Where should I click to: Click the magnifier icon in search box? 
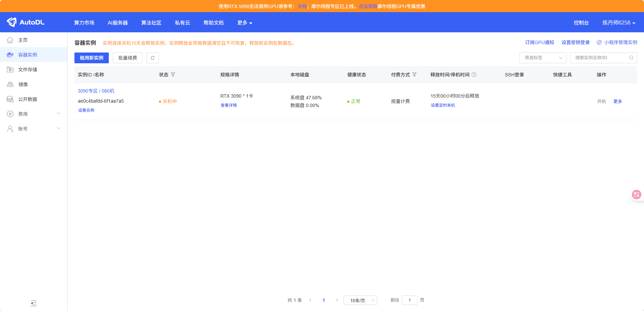[x=631, y=58]
